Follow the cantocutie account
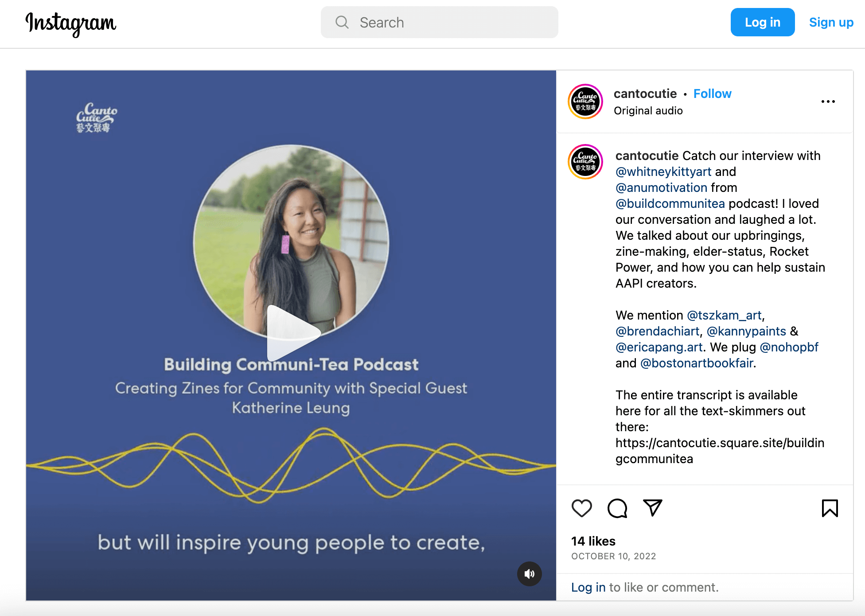 pyautogui.click(x=712, y=94)
